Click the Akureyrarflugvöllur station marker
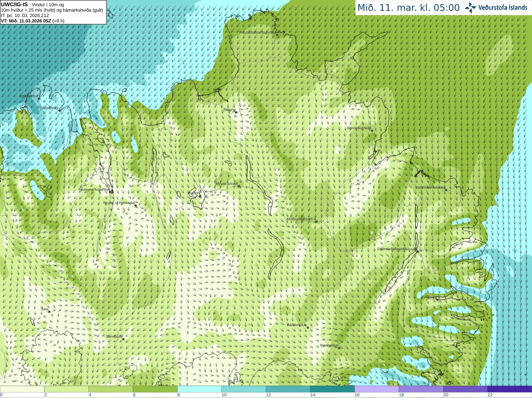Image resolution: width=532 pixels, height=398 pixels. click(111, 192)
